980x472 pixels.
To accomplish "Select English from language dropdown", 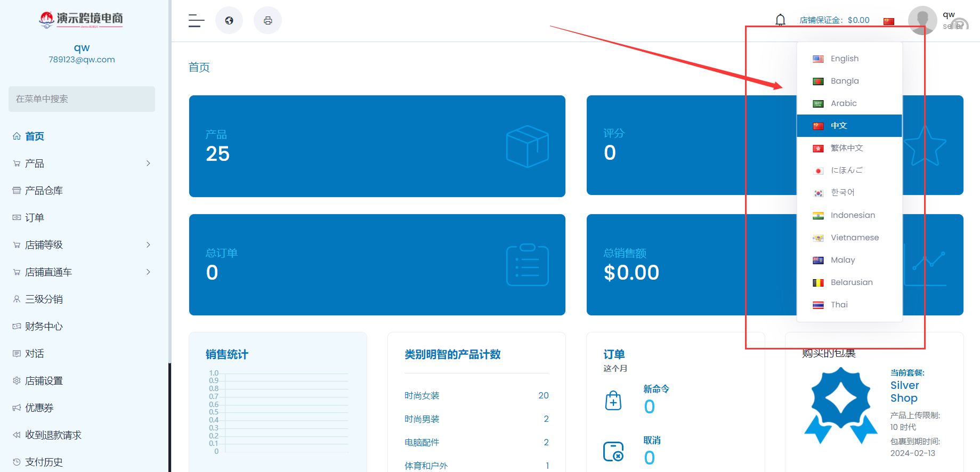I will pyautogui.click(x=844, y=59).
